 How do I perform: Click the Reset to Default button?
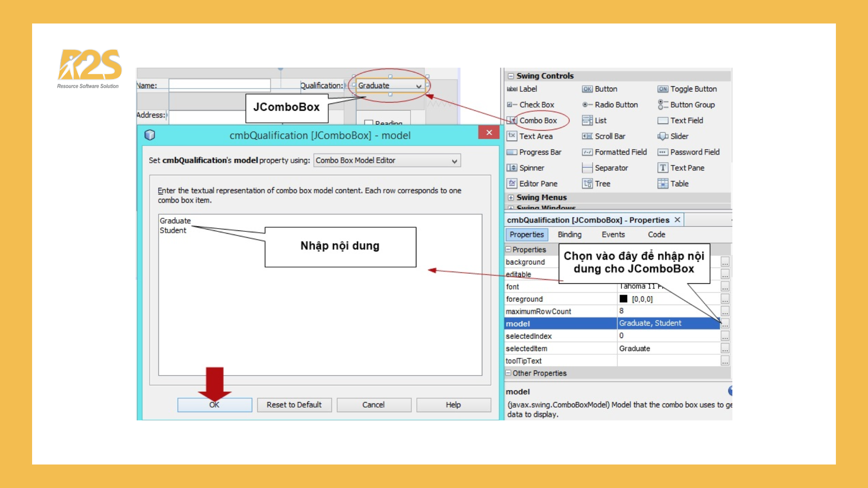point(294,405)
